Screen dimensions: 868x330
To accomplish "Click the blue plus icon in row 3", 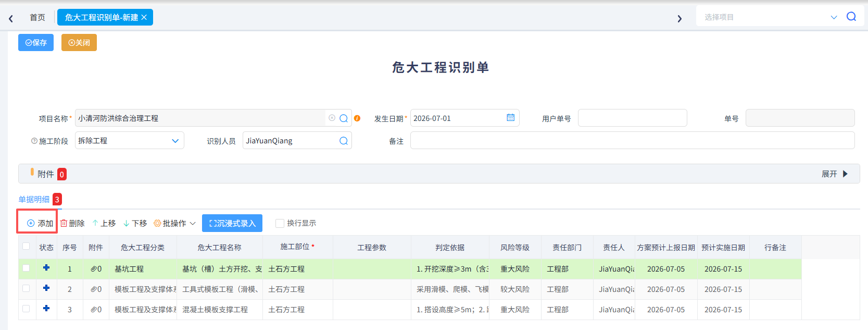I will tap(46, 308).
